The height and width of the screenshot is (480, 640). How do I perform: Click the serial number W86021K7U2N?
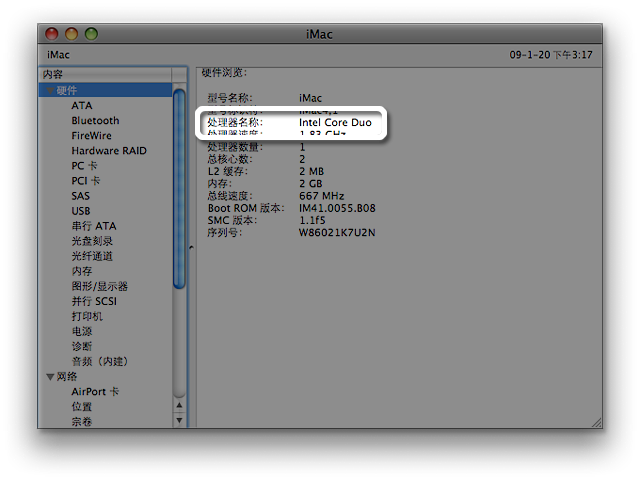[x=337, y=233]
